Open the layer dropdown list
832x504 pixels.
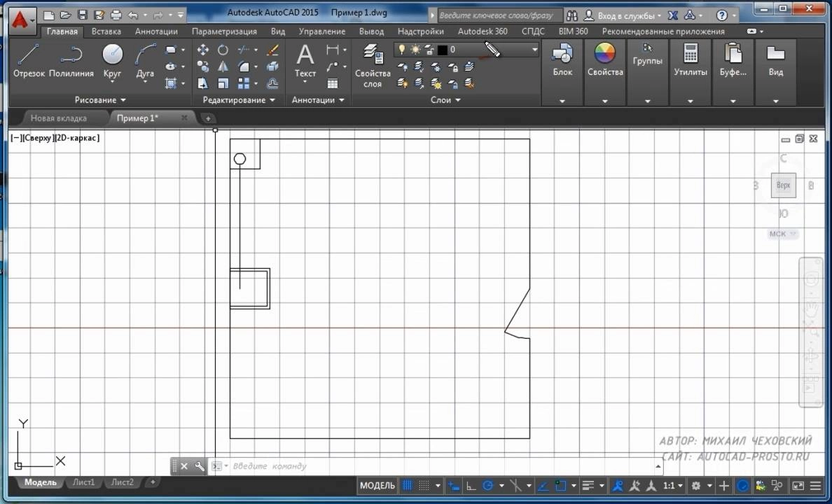[534, 50]
